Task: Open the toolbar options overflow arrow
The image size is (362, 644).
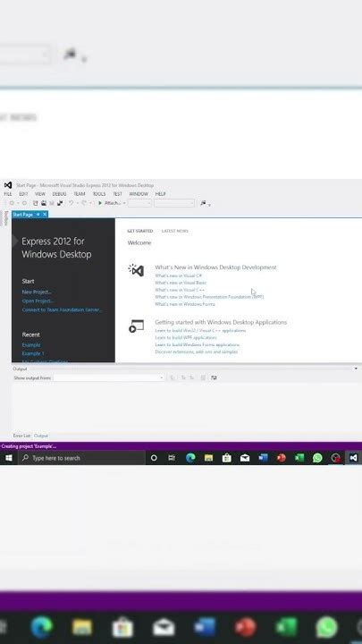Action: coord(210,205)
